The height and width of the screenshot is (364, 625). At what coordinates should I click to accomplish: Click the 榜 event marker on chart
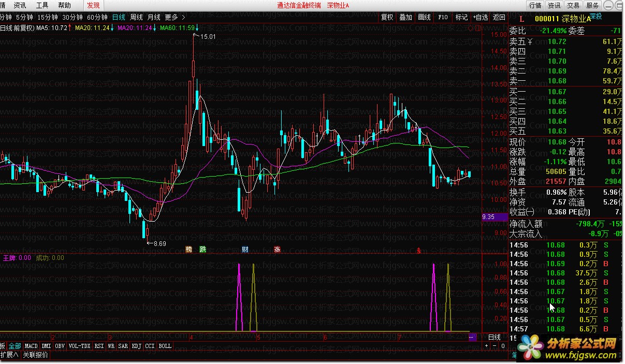click(x=189, y=250)
